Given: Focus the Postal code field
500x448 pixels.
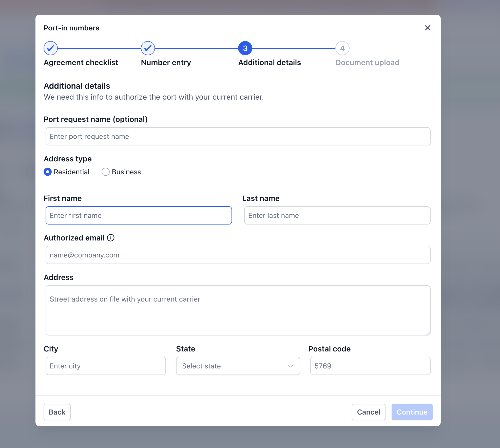Looking at the screenshot, I should pos(370,366).
